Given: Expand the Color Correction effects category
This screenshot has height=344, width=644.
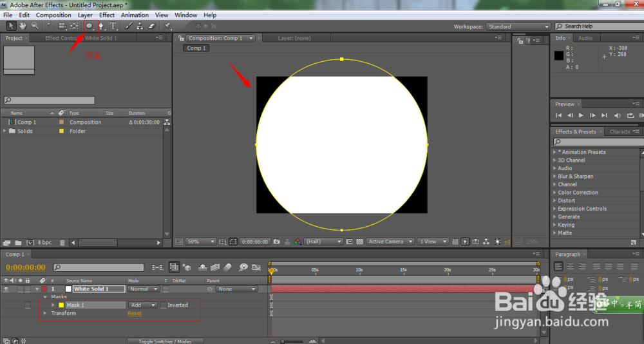Looking at the screenshot, I should point(555,193).
